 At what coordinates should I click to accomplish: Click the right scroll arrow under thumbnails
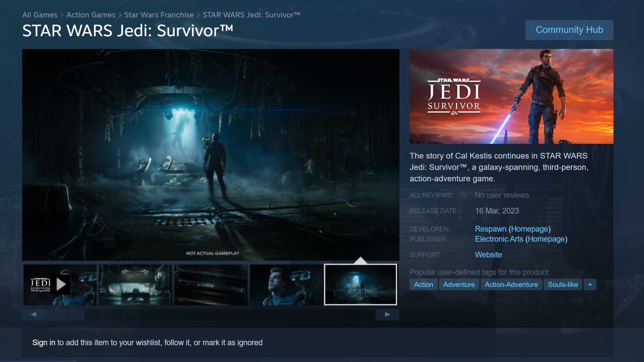387,314
